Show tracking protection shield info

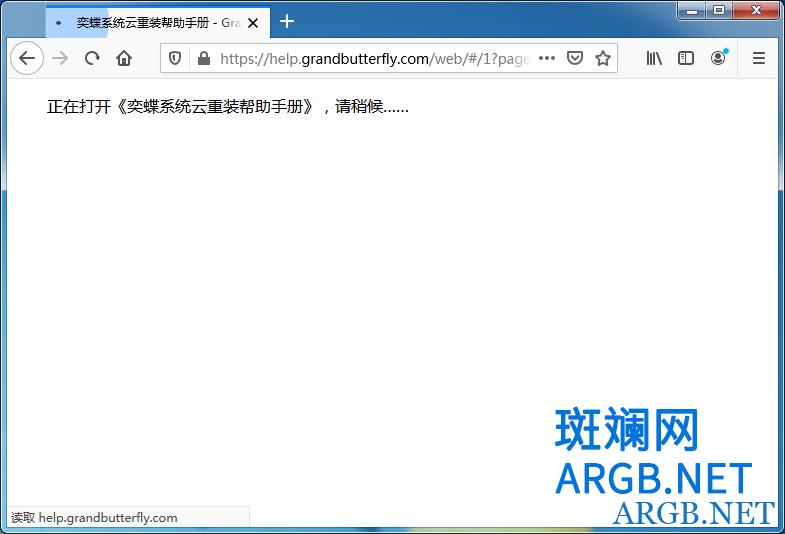175,59
